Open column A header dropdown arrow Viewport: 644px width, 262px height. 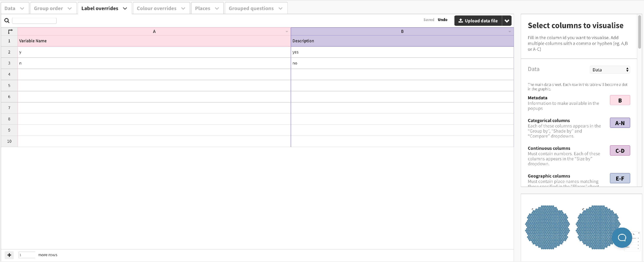[x=287, y=32]
